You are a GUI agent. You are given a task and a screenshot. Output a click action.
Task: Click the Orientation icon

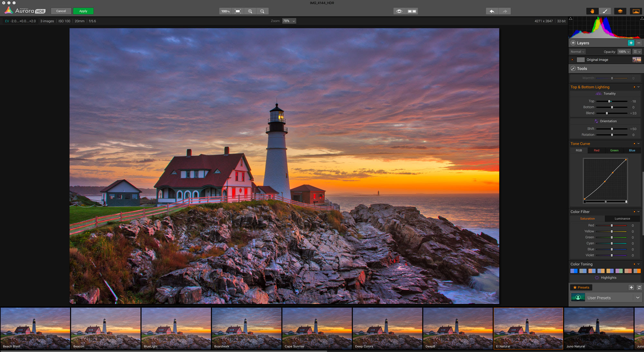click(596, 121)
